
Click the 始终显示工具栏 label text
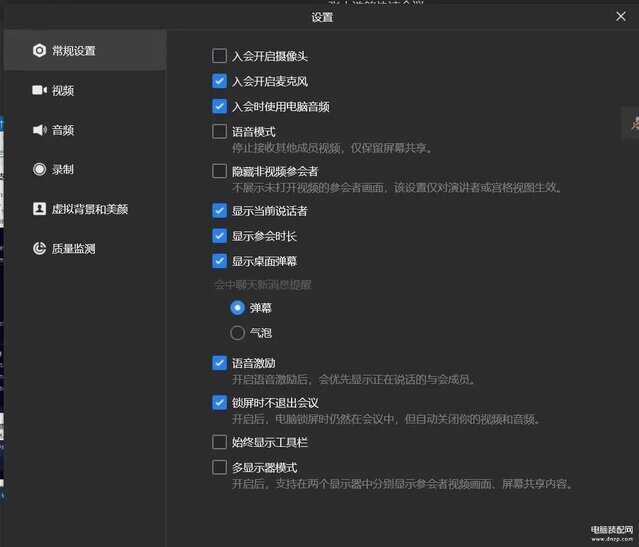270,443
